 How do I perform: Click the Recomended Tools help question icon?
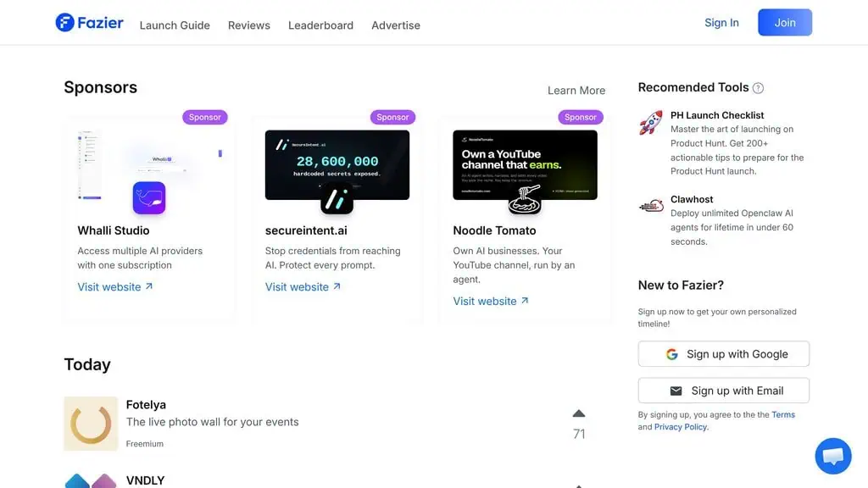pyautogui.click(x=758, y=88)
